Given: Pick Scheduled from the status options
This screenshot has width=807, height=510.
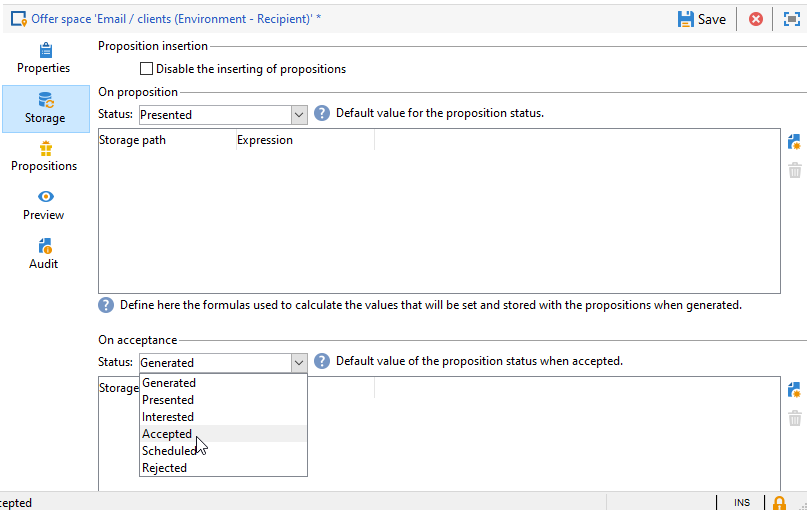Looking at the screenshot, I should (169, 451).
